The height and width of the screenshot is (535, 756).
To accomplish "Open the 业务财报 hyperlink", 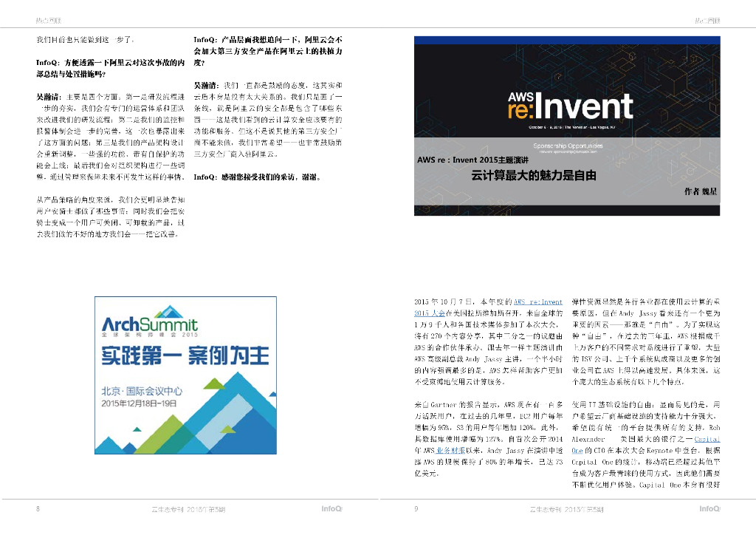I will 450,450.
